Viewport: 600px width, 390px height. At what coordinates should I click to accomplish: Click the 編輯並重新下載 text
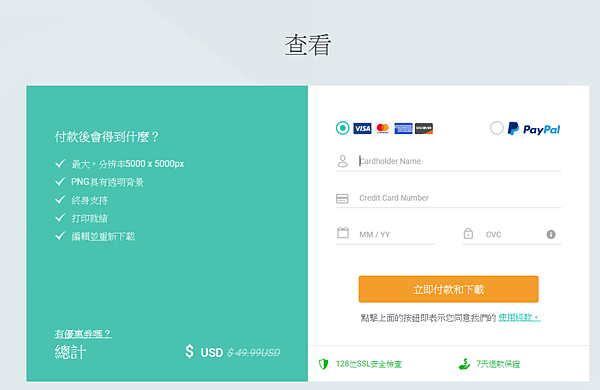tap(103, 237)
